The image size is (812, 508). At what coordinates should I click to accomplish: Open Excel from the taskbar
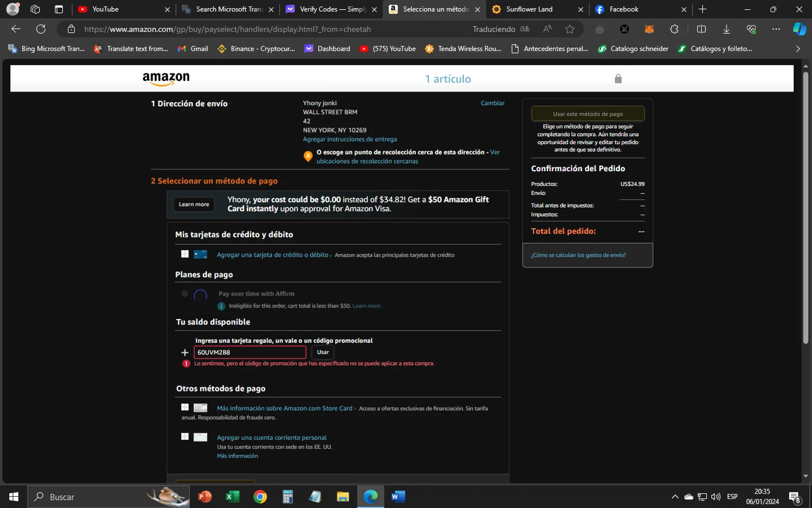232,497
